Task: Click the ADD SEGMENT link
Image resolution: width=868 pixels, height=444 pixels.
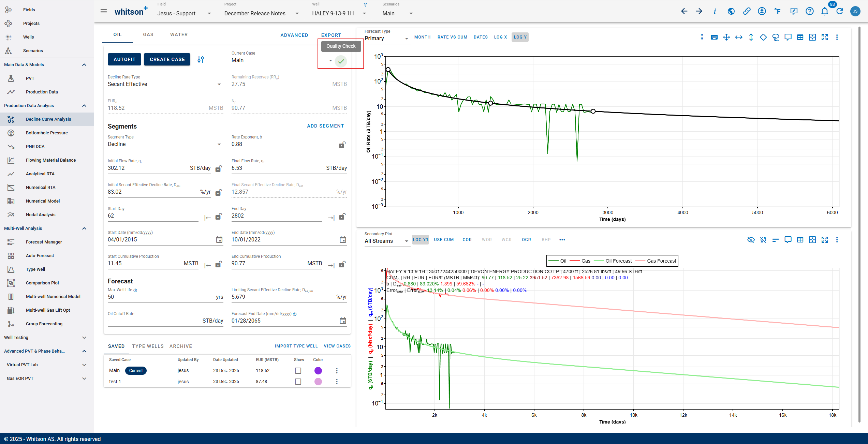Action: 325,126
